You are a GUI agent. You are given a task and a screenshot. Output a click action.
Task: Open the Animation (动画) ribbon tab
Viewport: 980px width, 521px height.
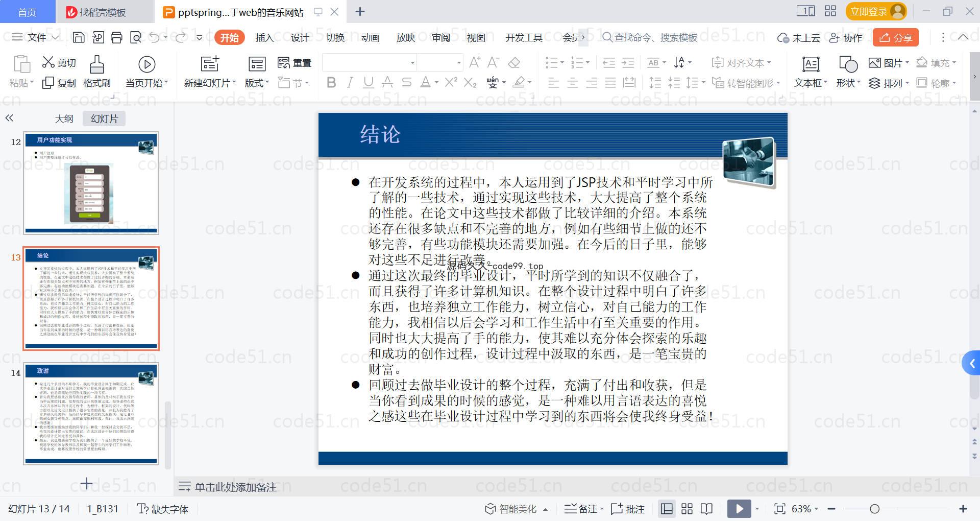[x=370, y=37]
